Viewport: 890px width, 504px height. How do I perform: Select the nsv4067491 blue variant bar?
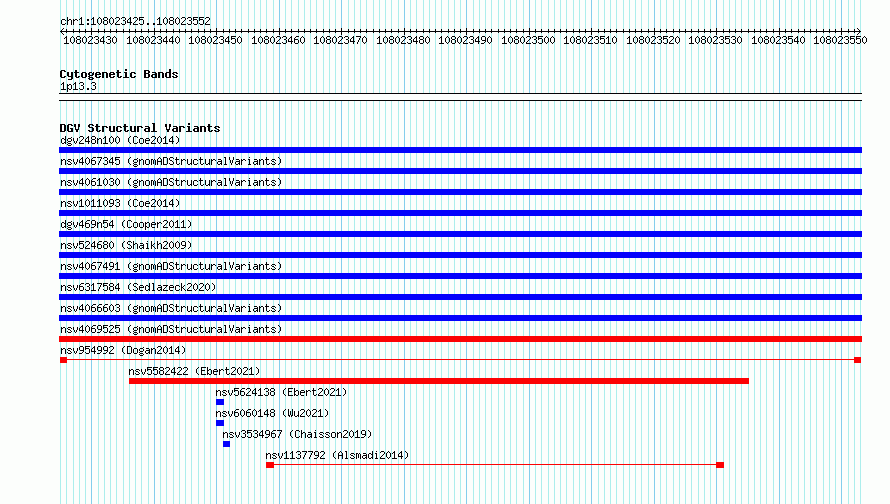tap(460, 276)
